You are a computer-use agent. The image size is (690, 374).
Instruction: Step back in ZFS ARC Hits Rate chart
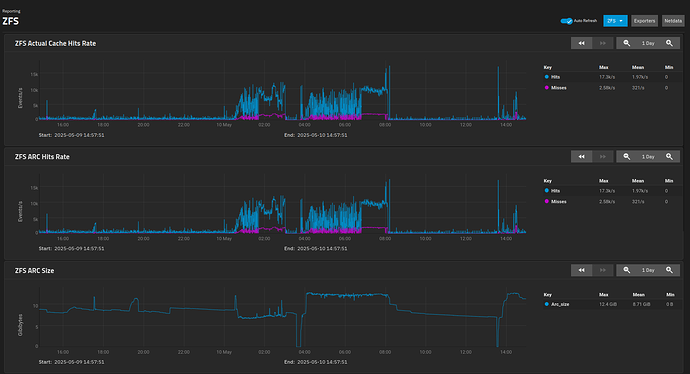pos(581,157)
